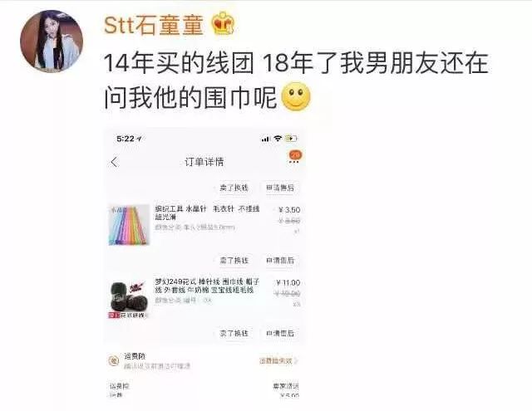Screen dimensions: 532x411
Task: Click 申请售后 above the knitting needles item
Action: 280,188
